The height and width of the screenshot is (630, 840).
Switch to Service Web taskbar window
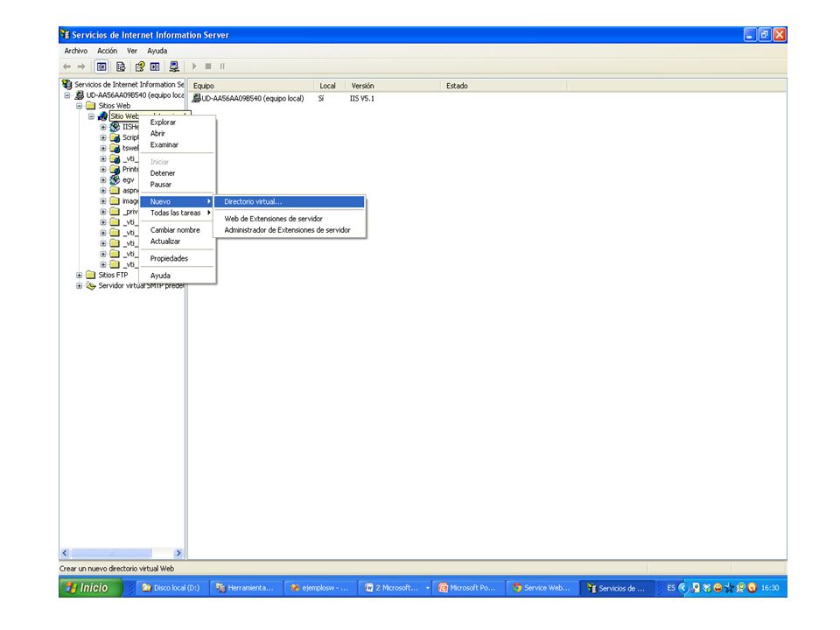[542, 588]
